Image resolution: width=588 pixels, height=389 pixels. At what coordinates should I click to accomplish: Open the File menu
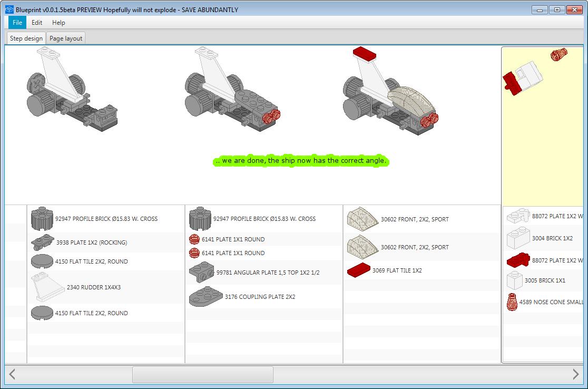(x=17, y=23)
